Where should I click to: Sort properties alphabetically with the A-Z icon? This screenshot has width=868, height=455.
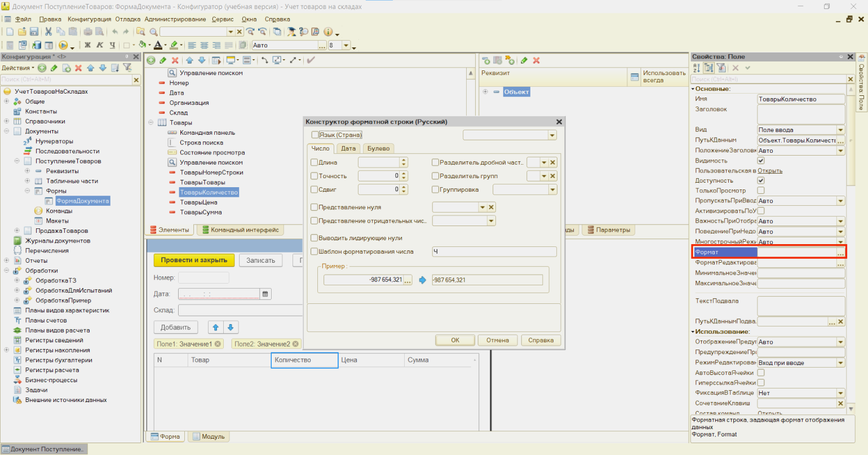point(697,68)
